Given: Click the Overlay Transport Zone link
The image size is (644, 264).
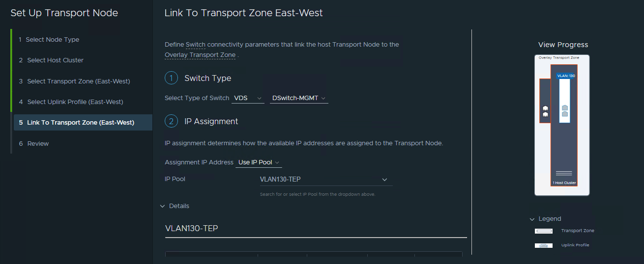Looking at the screenshot, I should pos(200,55).
